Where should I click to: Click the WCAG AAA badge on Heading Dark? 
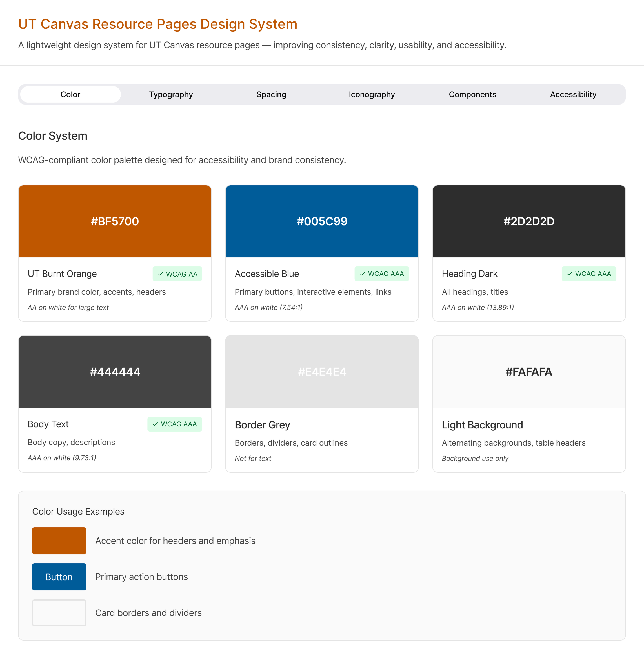(x=589, y=274)
